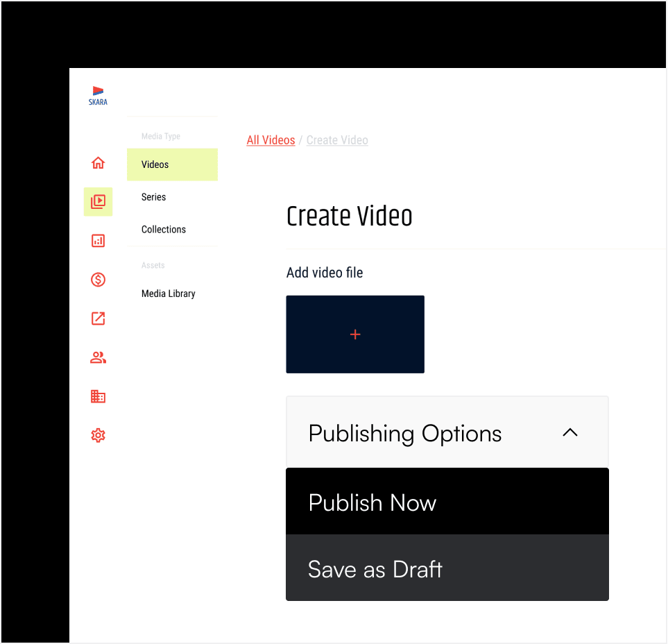The width and height of the screenshot is (668, 644).
Task: Select Series in Media Type menu
Action: tap(172, 197)
